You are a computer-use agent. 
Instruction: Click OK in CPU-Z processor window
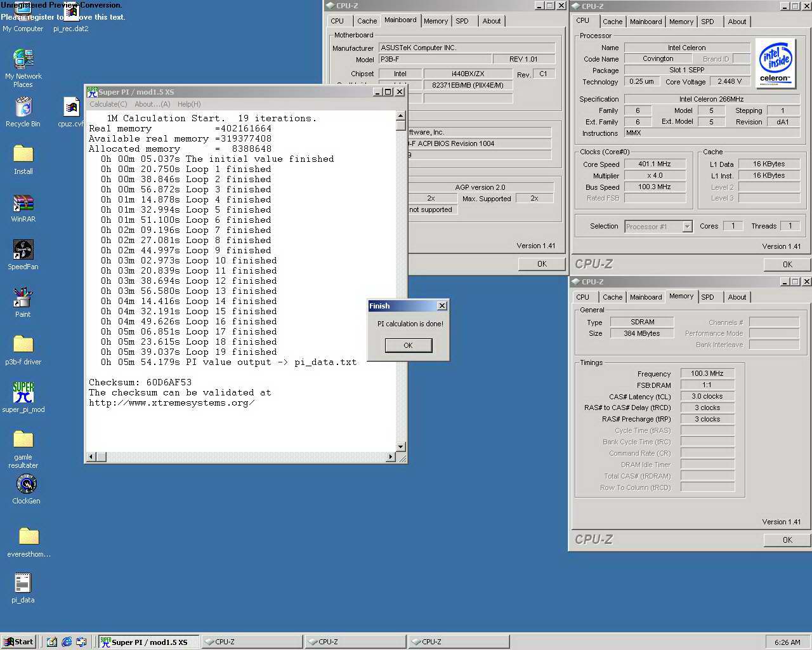(787, 265)
